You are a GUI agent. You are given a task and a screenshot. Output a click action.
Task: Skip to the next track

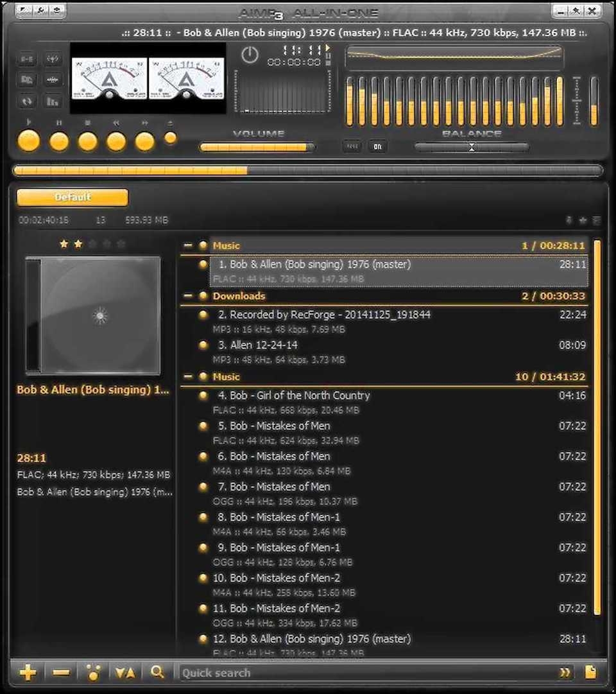(145, 142)
